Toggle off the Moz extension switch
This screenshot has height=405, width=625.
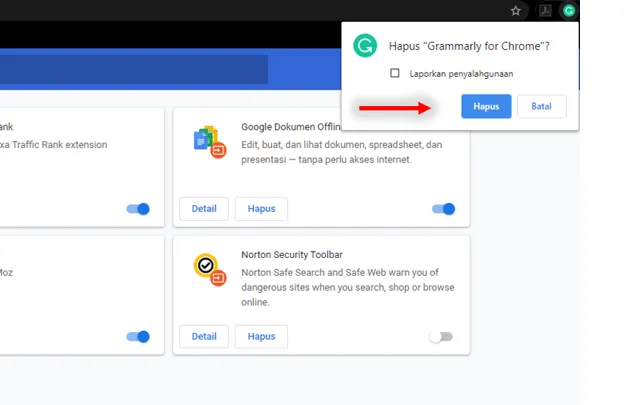pyautogui.click(x=138, y=337)
